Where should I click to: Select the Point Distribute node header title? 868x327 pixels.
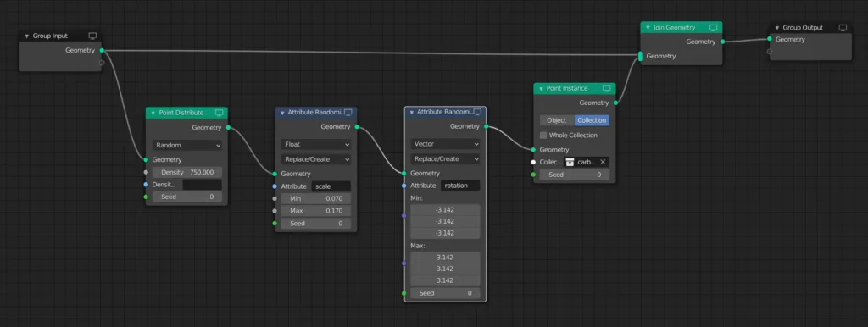click(x=181, y=113)
